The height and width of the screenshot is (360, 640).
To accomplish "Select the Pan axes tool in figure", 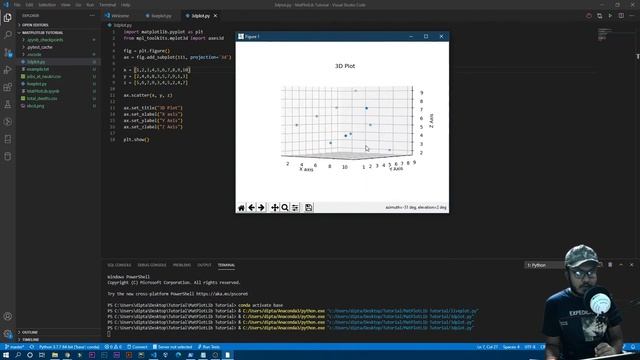I will [275, 208].
